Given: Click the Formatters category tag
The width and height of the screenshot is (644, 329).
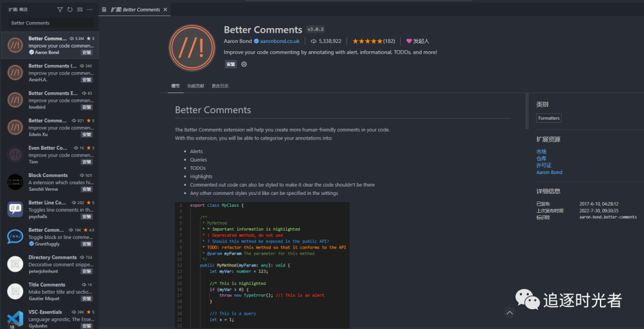Looking at the screenshot, I should [549, 118].
